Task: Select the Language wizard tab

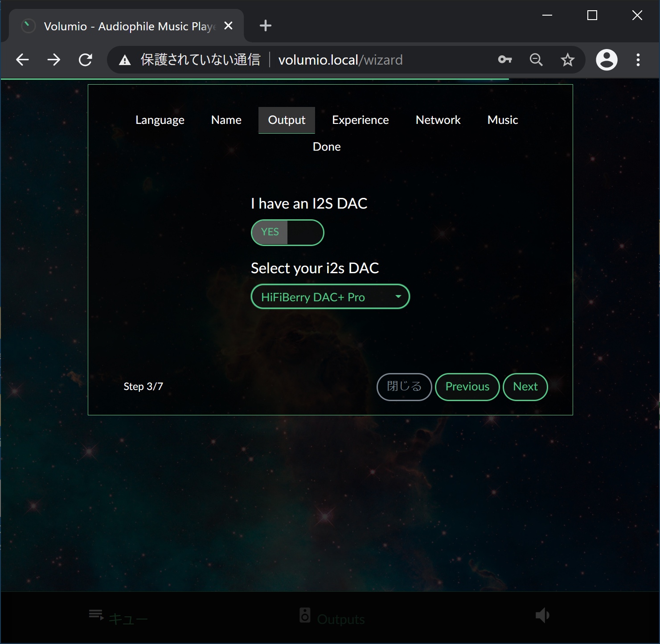Action: click(160, 120)
